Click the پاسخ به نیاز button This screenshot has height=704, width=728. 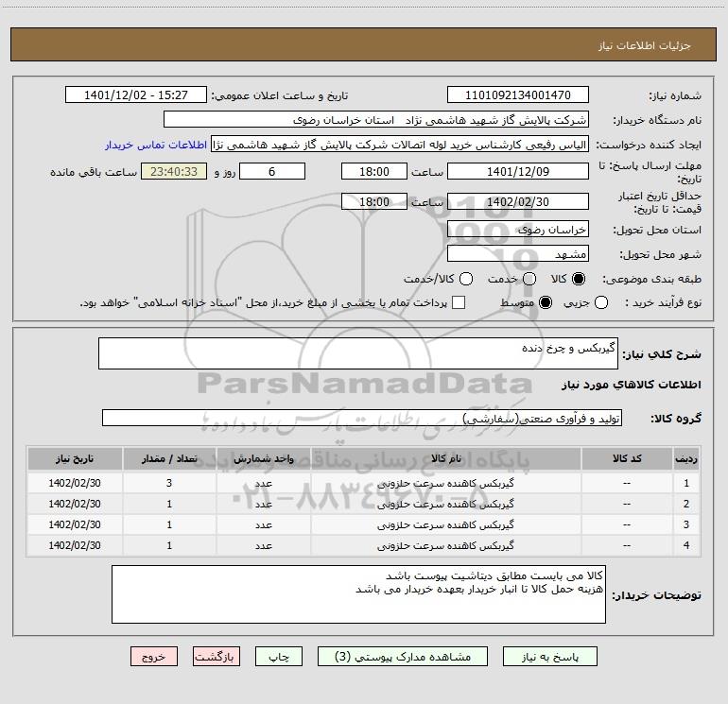click(549, 657)
